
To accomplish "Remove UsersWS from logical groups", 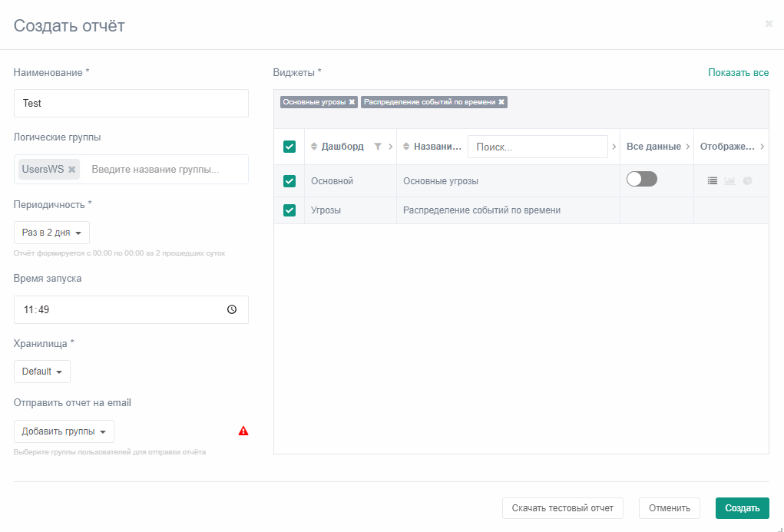I will coord(72,170).
